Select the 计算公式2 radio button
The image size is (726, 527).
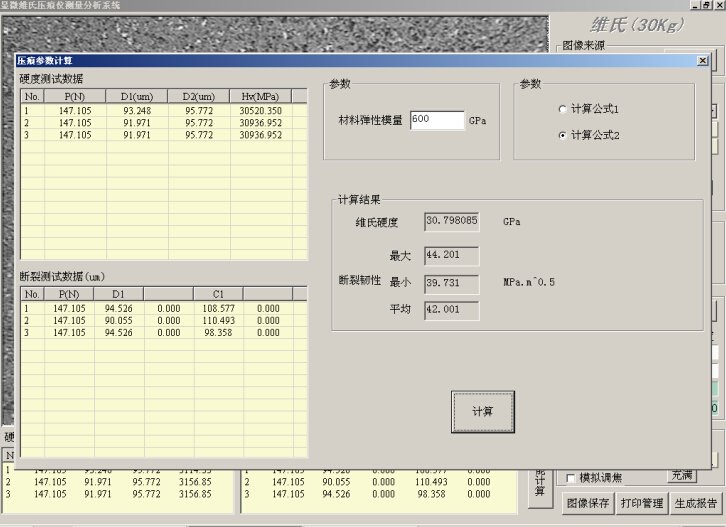click(562, 135)
